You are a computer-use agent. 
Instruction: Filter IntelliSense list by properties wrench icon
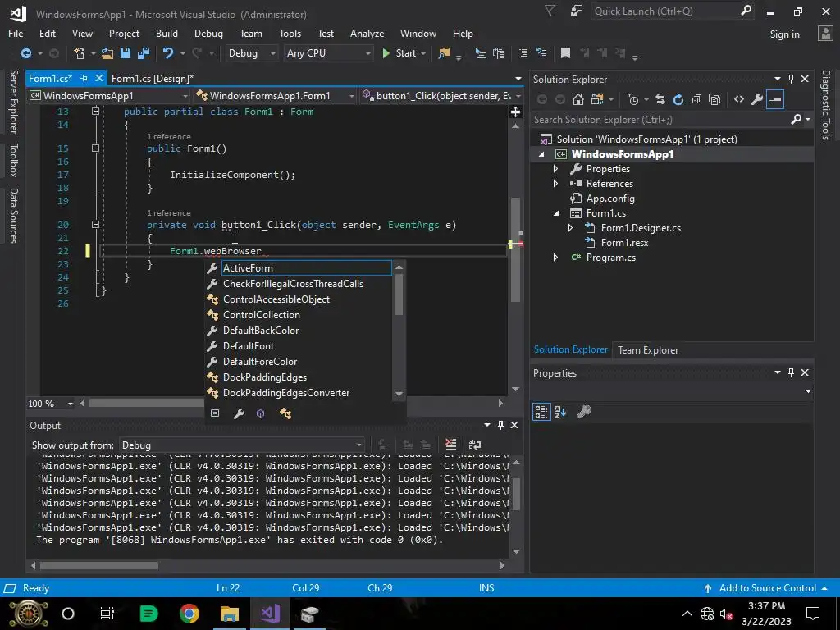[239, 413]
